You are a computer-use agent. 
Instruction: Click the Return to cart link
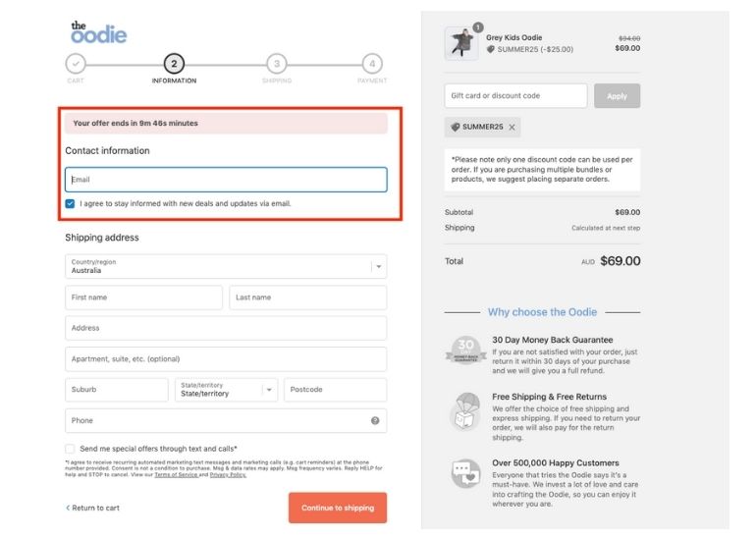pyautogui.click(x=93, y=508)
